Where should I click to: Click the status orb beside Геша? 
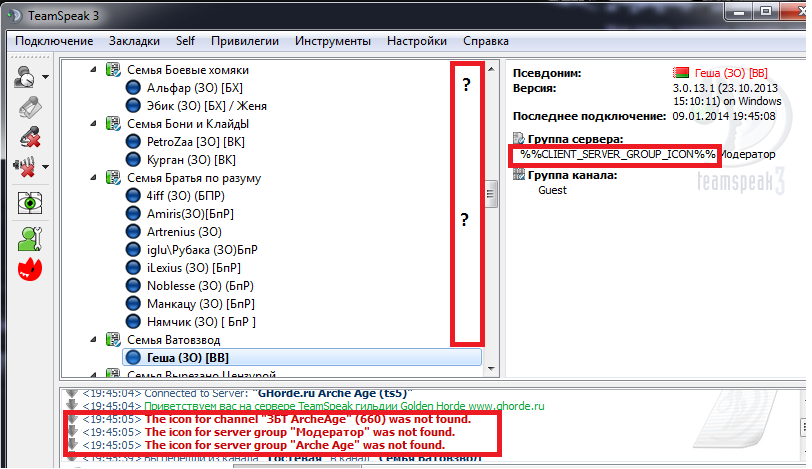tap(133, 357)
